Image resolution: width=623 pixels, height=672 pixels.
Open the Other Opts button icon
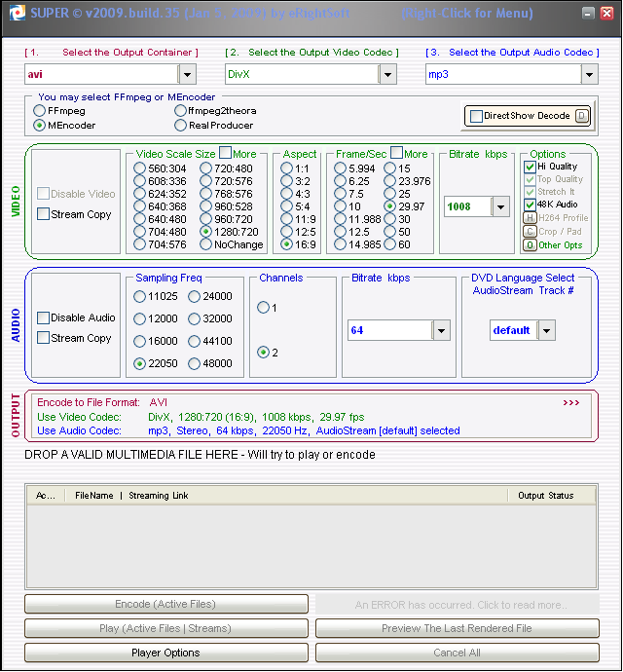(x=530, y=245)
